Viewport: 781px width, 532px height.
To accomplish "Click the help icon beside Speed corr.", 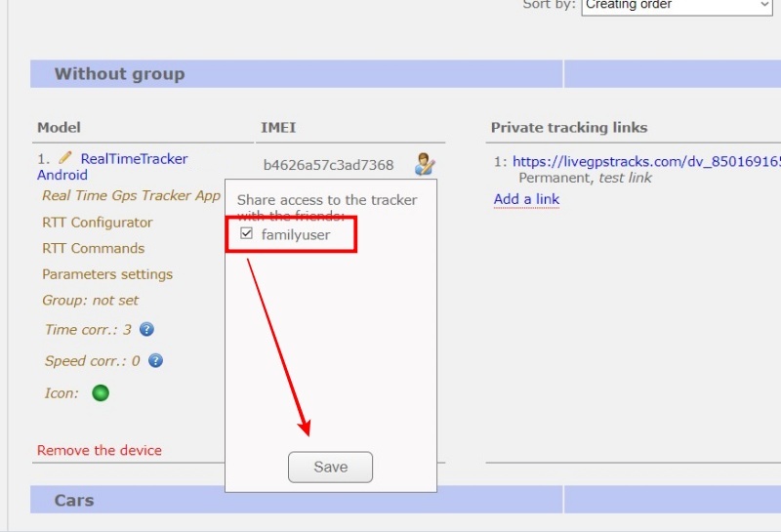I will click(x=155, y=361).
